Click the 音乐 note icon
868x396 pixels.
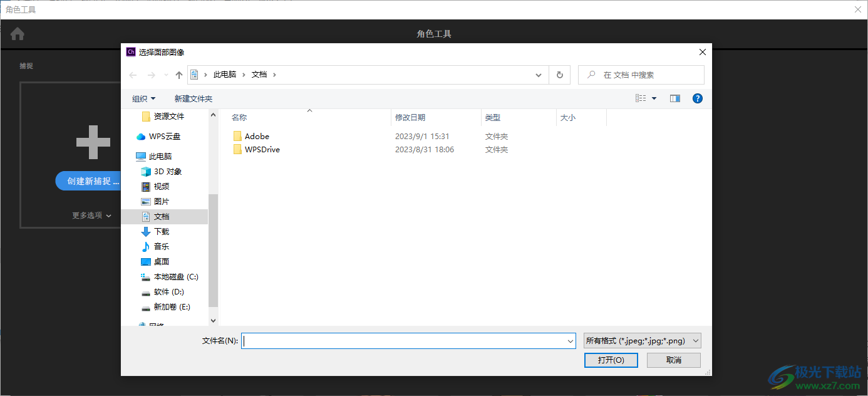point(146,247)
